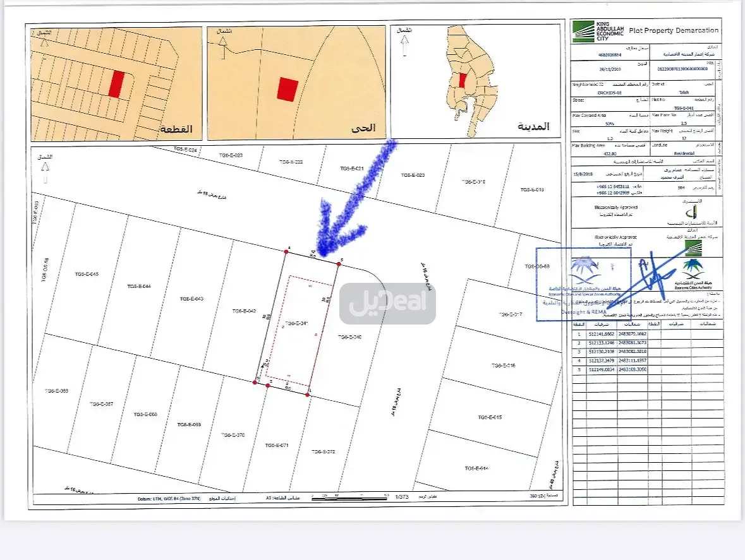Click the 432.00 max building area value
The height and width of the screenshot is (560, 745).
click(x=593, y=153)
